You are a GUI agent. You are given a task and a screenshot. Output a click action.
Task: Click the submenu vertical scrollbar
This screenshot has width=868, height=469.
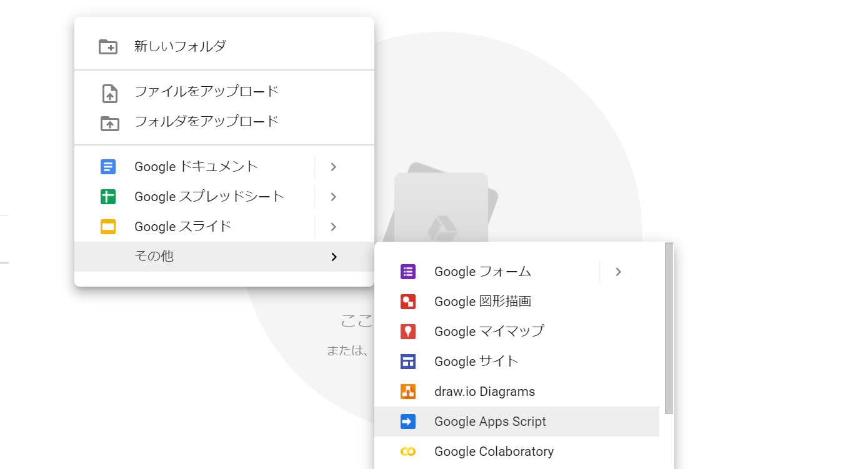(669, 328)
